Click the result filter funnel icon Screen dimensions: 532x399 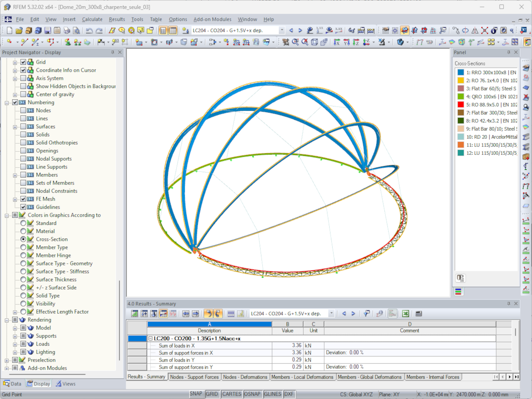[366, 314]
